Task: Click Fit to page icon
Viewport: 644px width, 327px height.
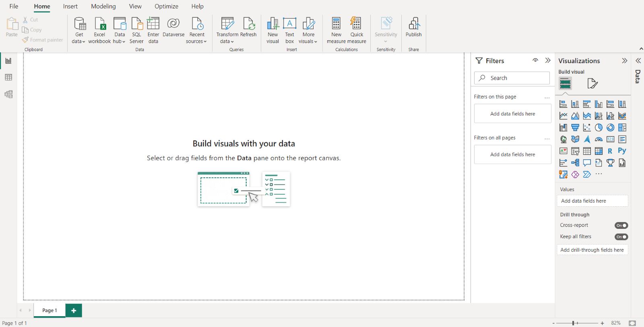Action: (x=632, y=323)
